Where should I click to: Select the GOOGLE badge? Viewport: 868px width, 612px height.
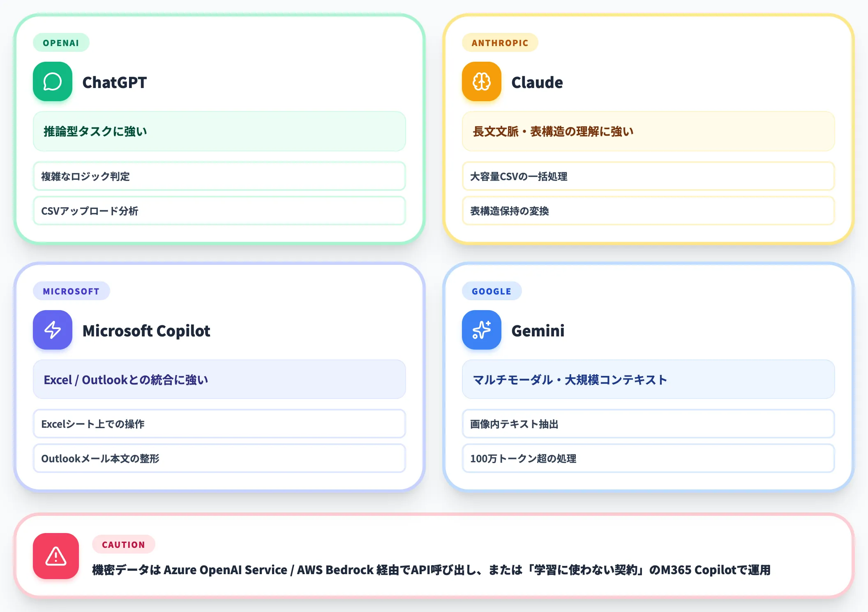click(492, 291)
